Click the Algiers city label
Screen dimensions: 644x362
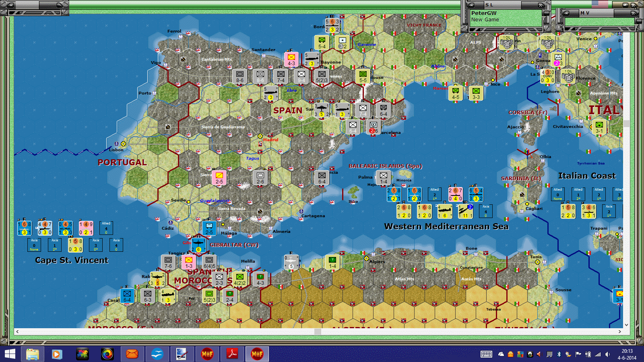[x=377, y=261]
